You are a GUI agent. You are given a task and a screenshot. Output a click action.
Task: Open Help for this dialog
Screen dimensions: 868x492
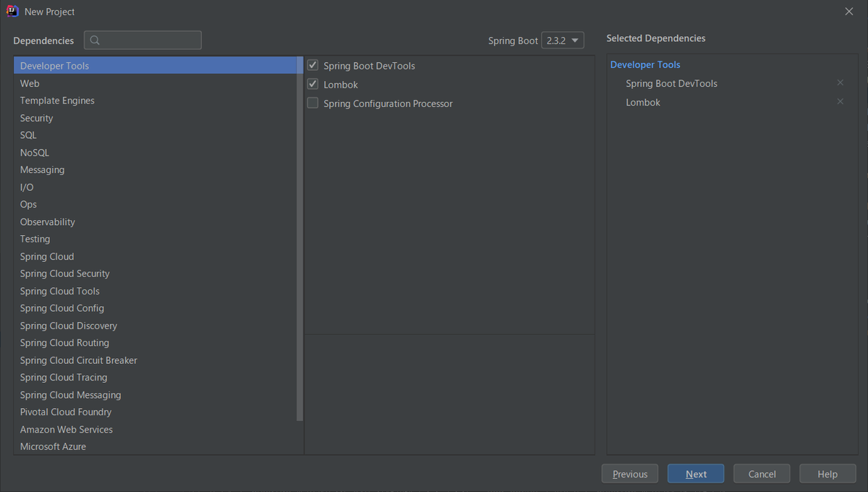(x=827, y=474)
